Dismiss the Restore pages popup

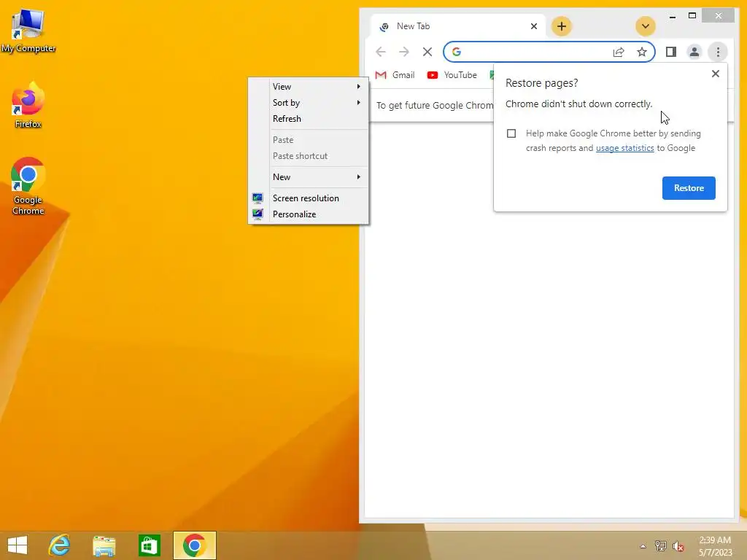[x=715, y=74]
